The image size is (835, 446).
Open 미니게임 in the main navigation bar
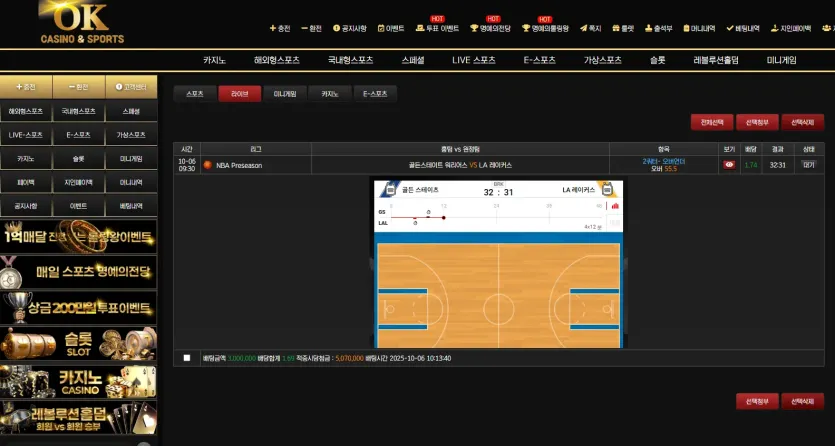click(782, 60)
